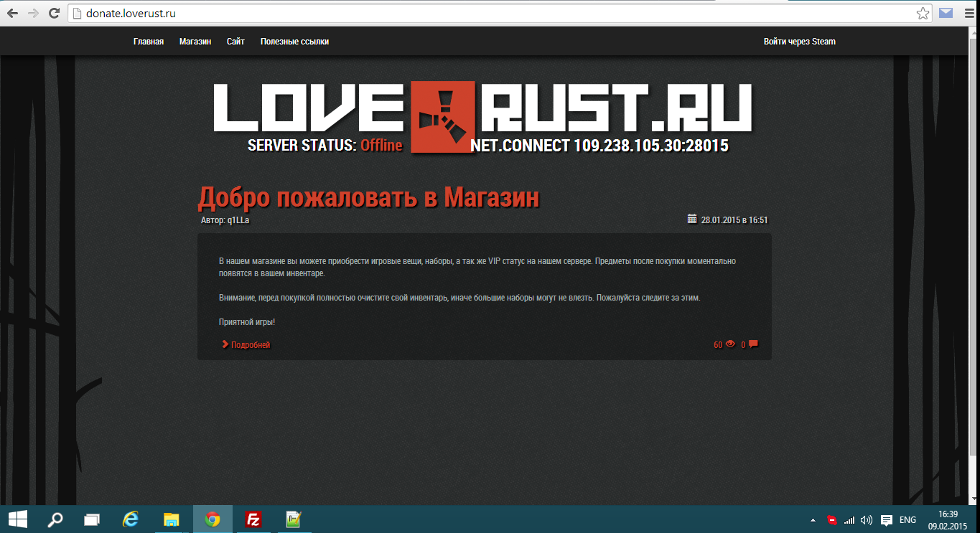This screenshot has height=533, width=980.
Task: Click the comments speech bubble icon
Action: pos(753,344)
